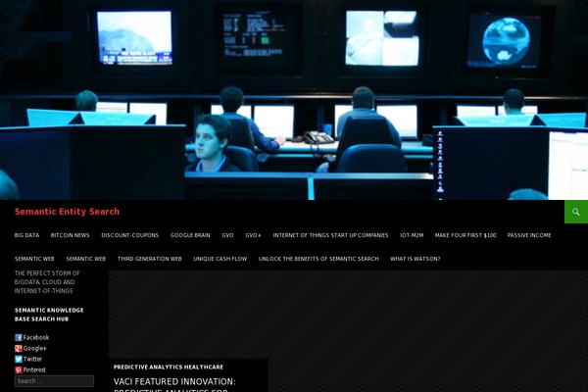This screenshot has height=392, width=588.
Task: Open Unlock the Benefits of Semantic Search
Action: coord(318,259)
